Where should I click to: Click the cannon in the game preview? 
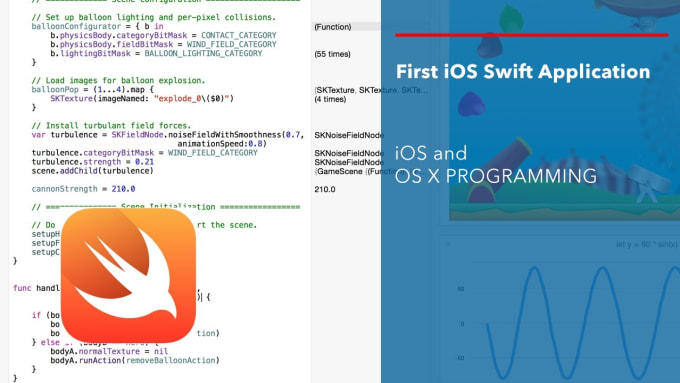(499, 170)
